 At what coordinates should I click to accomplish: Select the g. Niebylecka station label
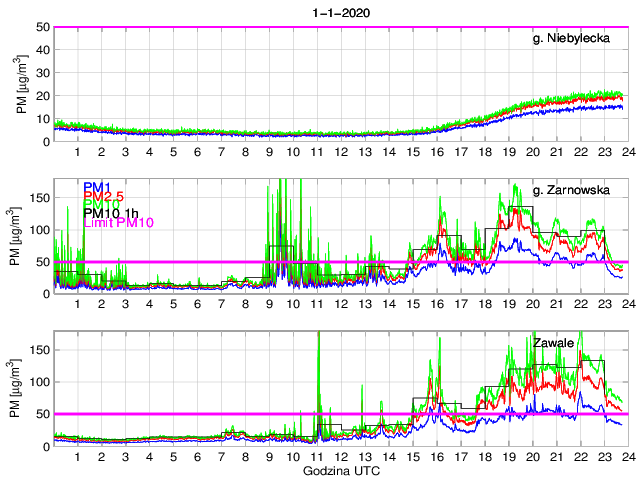(578, 38)
